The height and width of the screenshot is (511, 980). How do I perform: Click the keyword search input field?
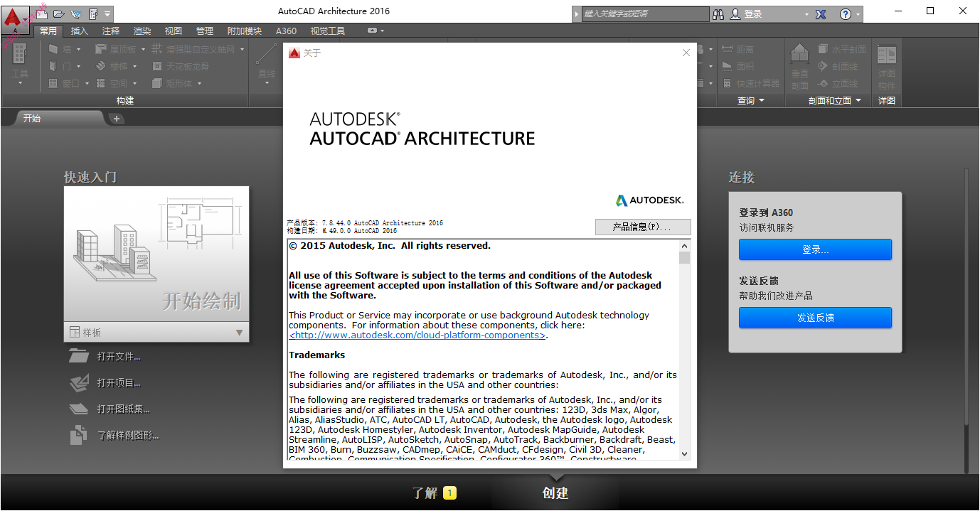(645, 14)
